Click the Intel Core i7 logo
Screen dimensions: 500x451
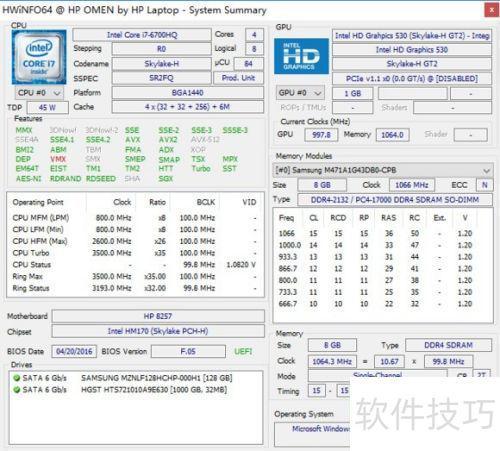tap(39, 57)
